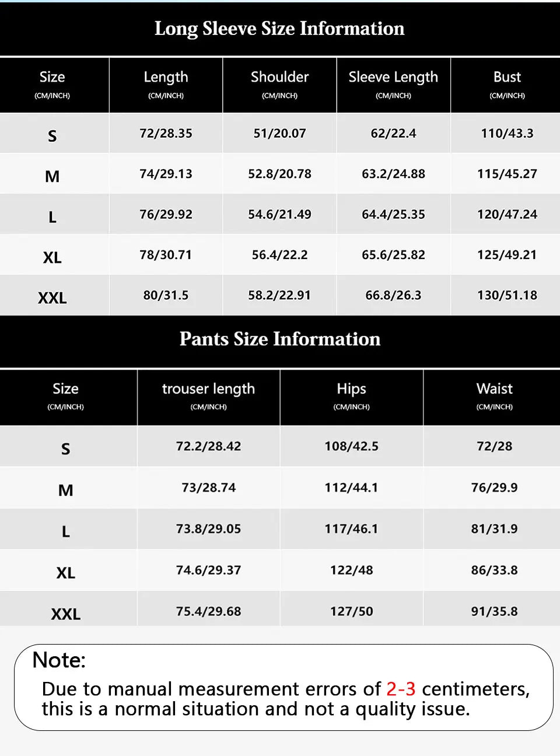
Task: Click the 73.8/29.05 trouser length value
Action: click(x=208, y=528)
